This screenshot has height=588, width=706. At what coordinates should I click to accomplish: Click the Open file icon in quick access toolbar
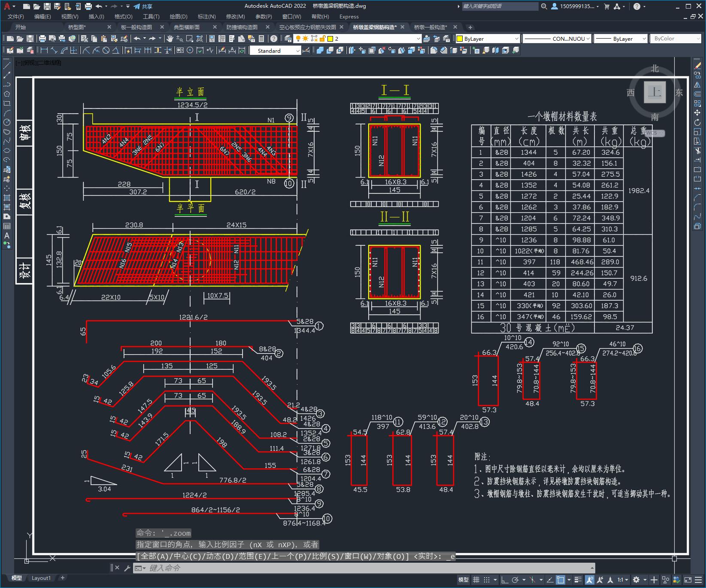pyautogui.click(x=37, y=6)
